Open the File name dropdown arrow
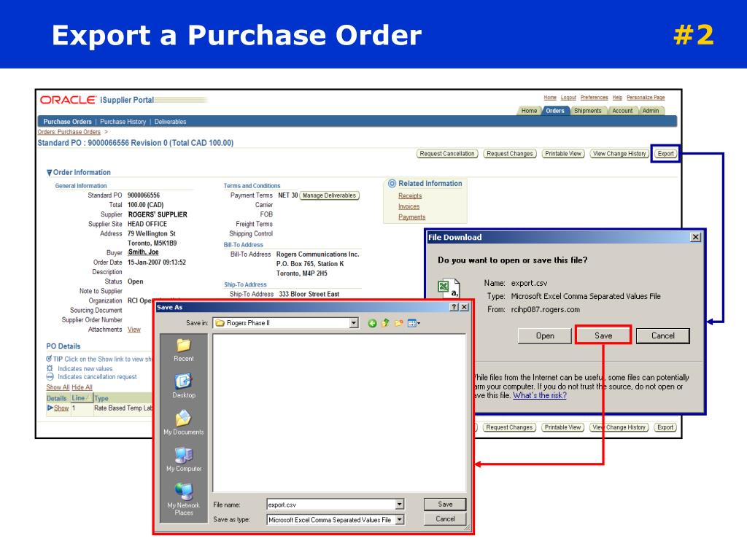747x560 pixels. pos(400,505)
